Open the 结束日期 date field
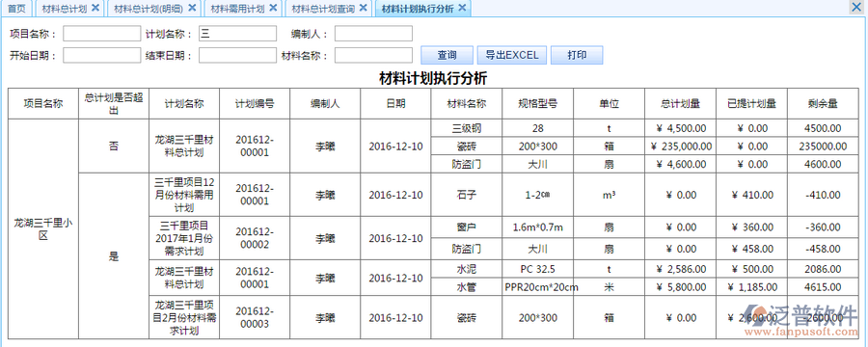This screenshot has width=868, height=347. click(237, 55)
